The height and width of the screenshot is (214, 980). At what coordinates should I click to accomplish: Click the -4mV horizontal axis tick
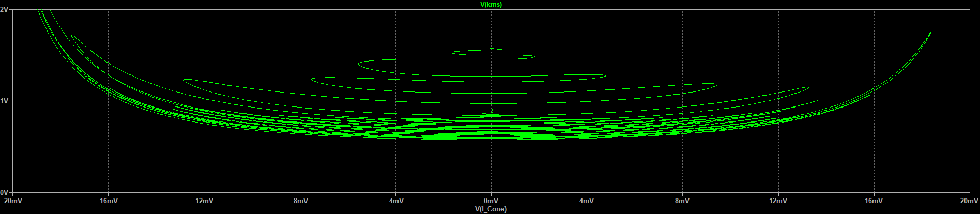(x=395, y=201)
